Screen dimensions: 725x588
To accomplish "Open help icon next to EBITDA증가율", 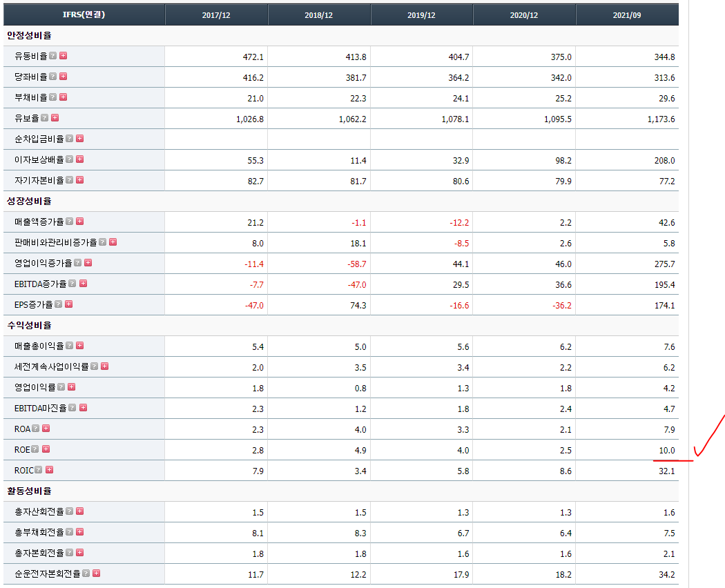I will point(72,284).
